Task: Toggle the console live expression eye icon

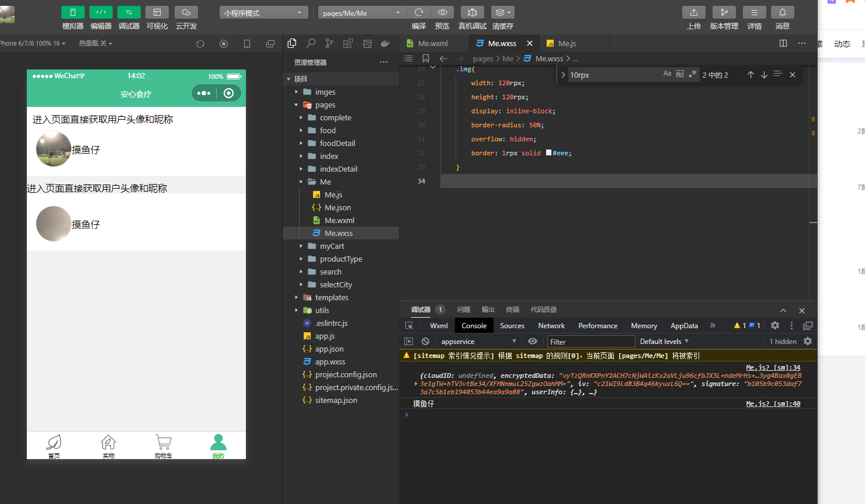Action: point(533,342)
